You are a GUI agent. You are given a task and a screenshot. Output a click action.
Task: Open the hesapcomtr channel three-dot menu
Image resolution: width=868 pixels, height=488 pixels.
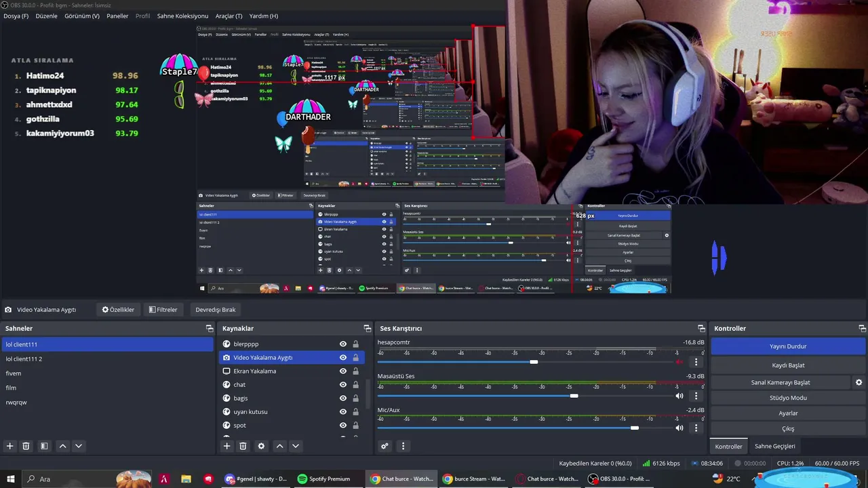(x=696, y=362)
